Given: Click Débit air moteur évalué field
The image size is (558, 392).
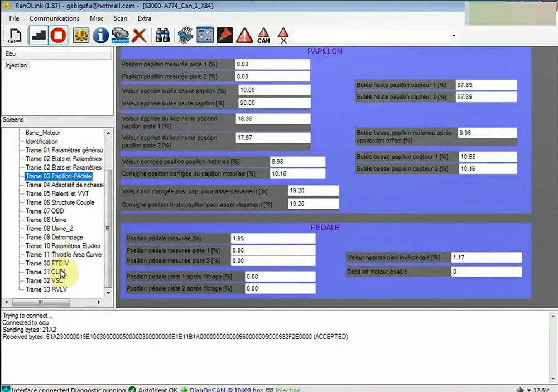Looking at the screenshot, I should tap(487, 272).
